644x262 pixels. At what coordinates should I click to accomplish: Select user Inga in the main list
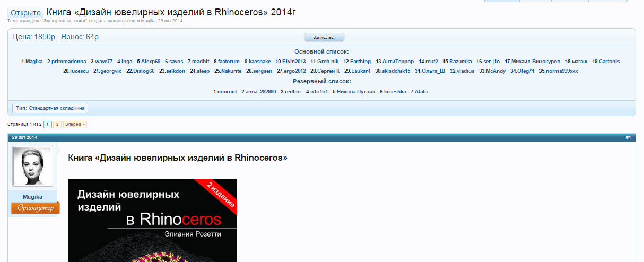pyautogui.click(x=127, y=62)
